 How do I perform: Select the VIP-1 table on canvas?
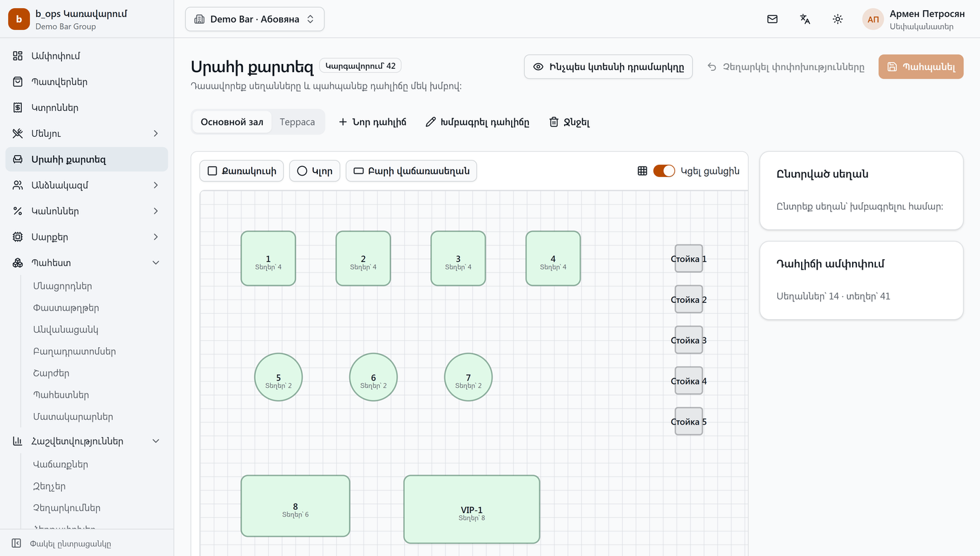coord(472,509)
